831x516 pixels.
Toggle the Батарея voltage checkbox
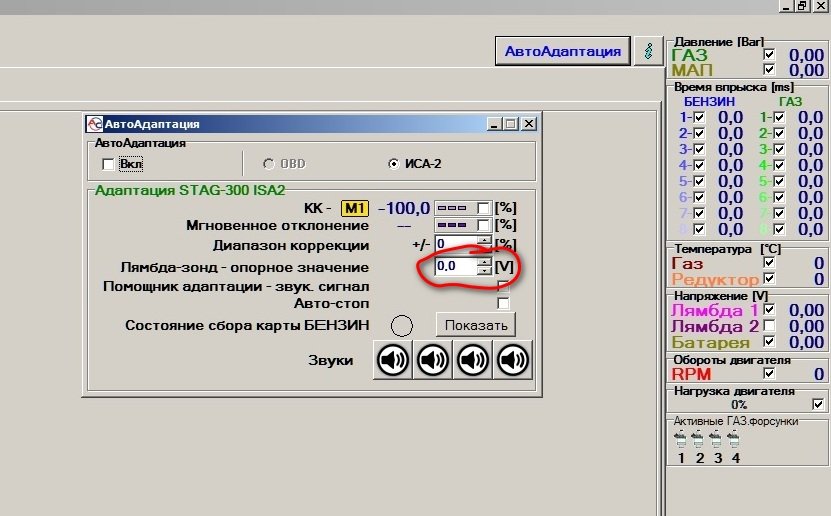(769, 341)
